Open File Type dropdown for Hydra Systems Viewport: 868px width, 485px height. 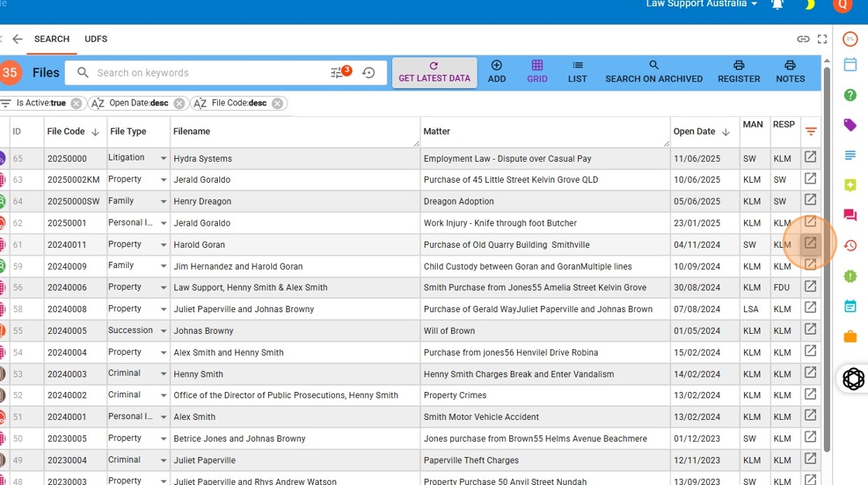click(163, 158)
